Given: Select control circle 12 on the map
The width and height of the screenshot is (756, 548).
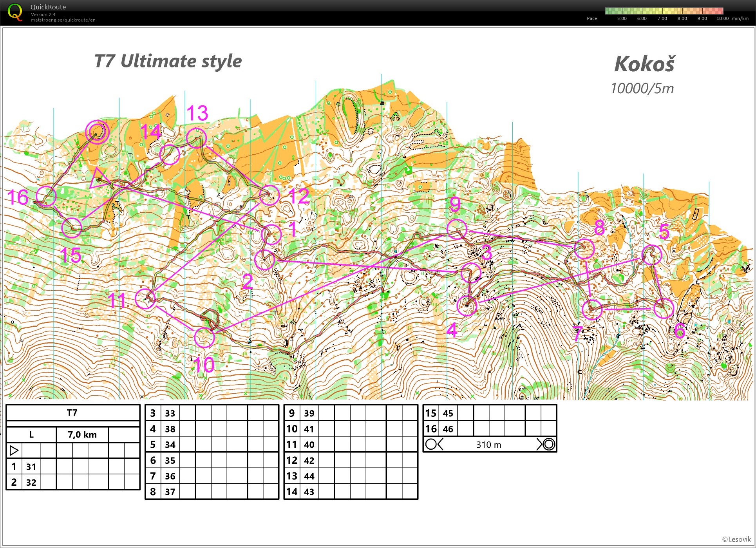Looking at the screenshot, I should tap(269, 195).
